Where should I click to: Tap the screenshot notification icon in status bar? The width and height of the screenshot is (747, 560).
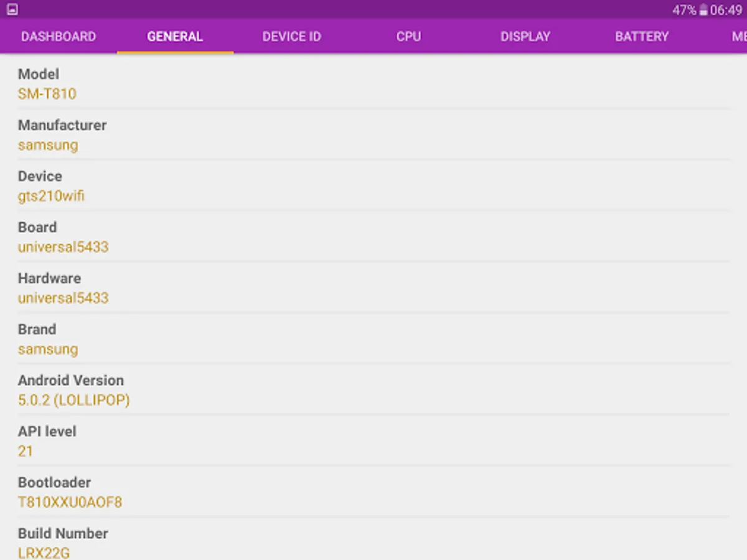(x=12, y=9)
